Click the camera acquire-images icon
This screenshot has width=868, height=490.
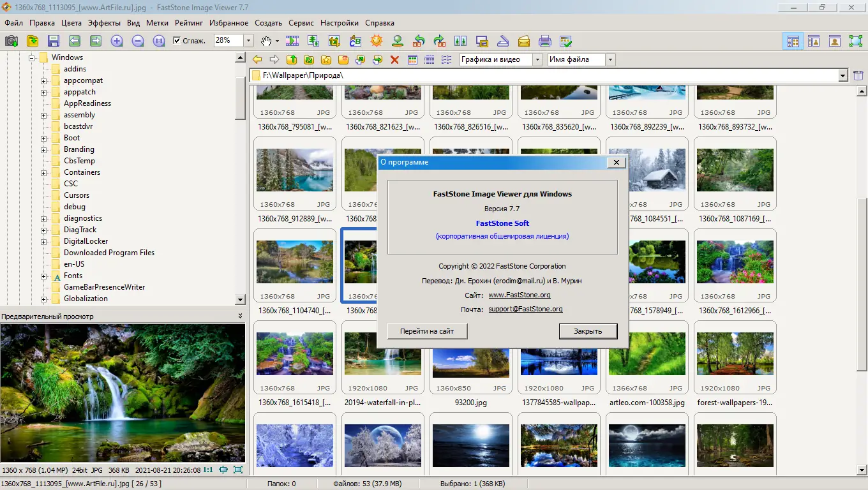(11, 41)
